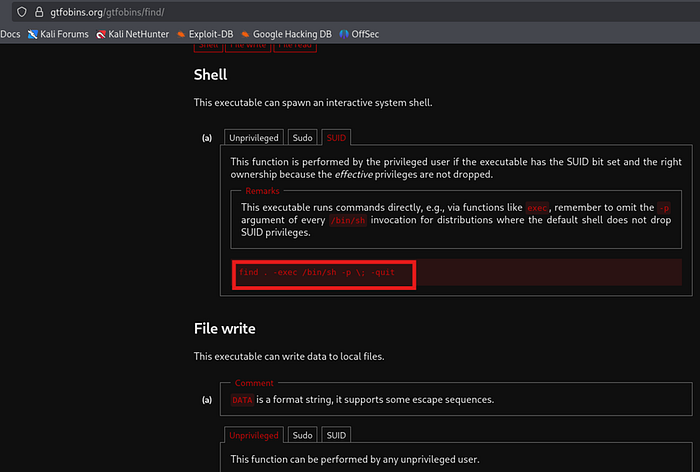Click the Google Hacking DB bookmark icon
The width and height of the screenshot is (700, 472).
coord(245,34)
